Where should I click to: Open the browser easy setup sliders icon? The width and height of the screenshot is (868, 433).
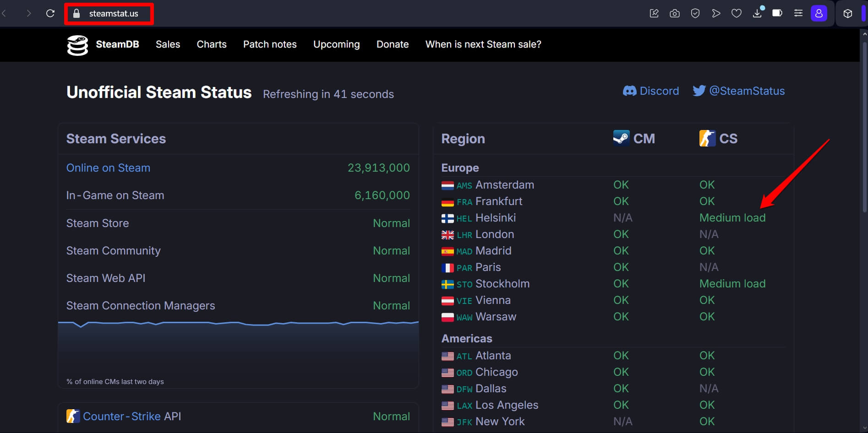coord(798,13)
